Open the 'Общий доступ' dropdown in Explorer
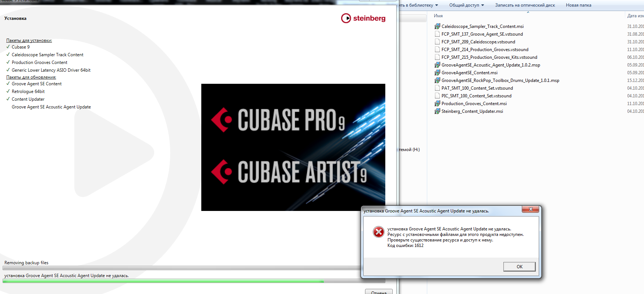Image resolution: width=644 pixels, height=294 pixels. pyautogui.click(x=467, y=5)
